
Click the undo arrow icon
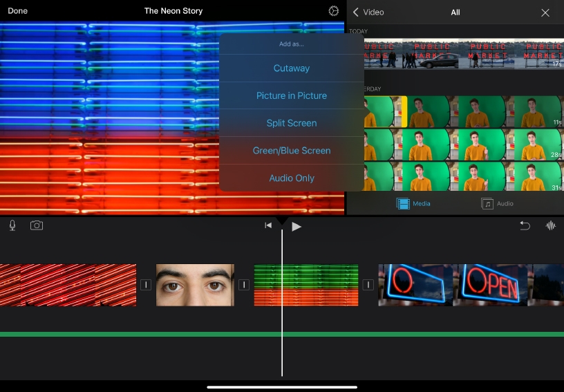[x=525, y=225]
